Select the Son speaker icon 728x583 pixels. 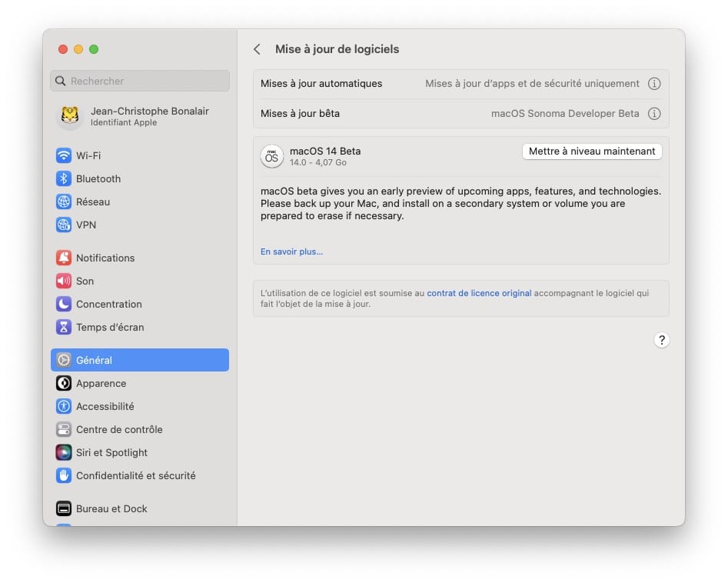64,281
